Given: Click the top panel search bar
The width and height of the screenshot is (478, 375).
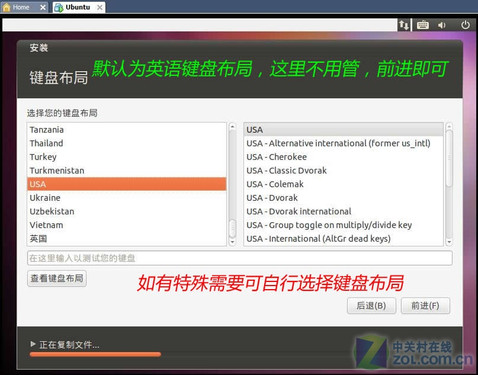Looking at the screenshot, I should pos(199,25).
